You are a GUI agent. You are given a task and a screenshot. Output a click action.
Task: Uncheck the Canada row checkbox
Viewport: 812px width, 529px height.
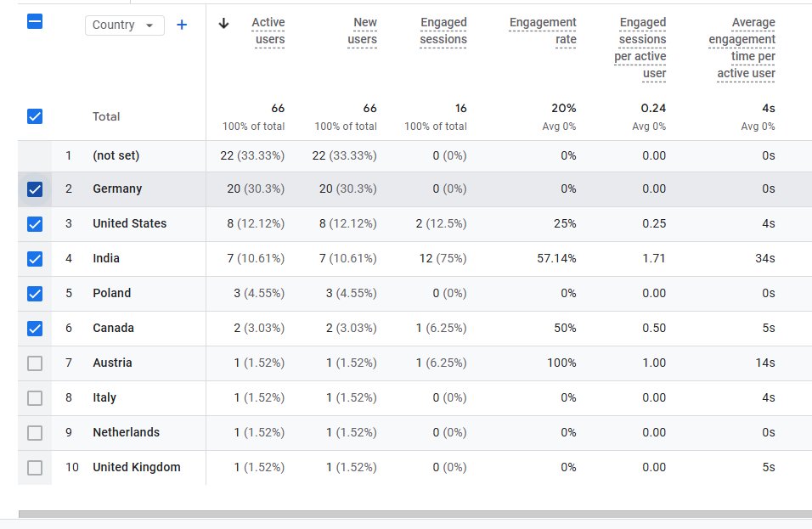click(x=35, y=328)
